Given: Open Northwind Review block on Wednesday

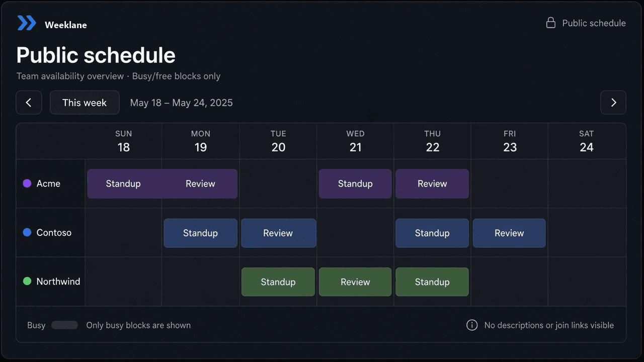Looking at the screenshot, I should [355, 282].
